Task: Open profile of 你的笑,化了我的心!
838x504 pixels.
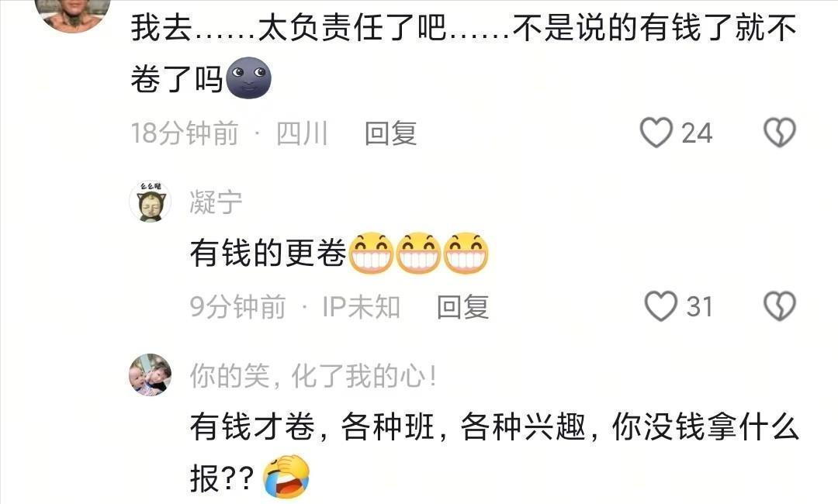Action: click(x=313, y=376)
